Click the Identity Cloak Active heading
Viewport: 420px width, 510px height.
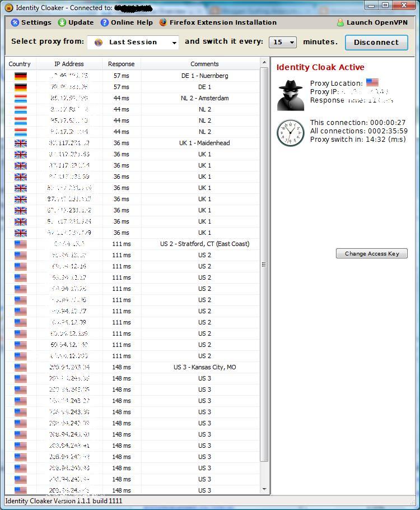click(x=320, y=67)
